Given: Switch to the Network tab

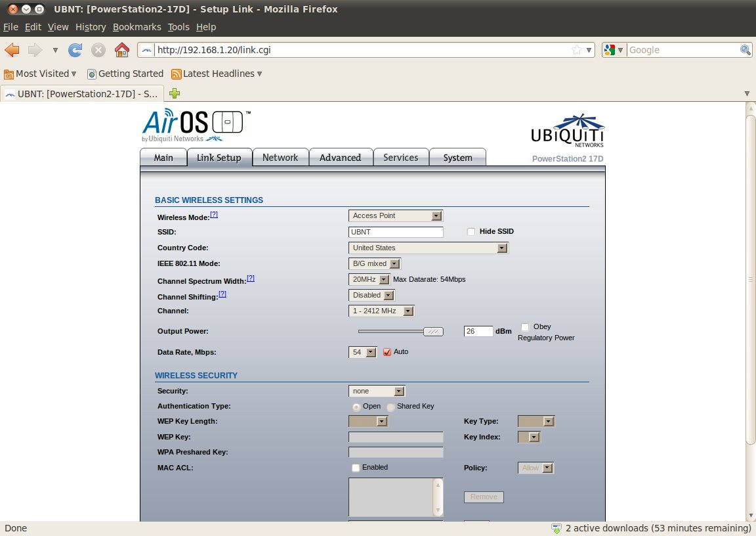Looking at the screenshot, I should 280,158.
